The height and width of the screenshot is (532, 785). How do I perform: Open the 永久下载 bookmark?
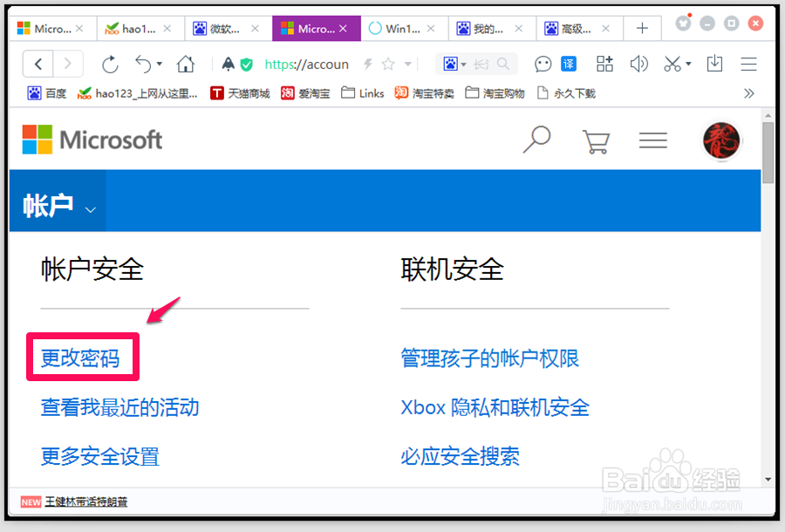pos(566,93)
